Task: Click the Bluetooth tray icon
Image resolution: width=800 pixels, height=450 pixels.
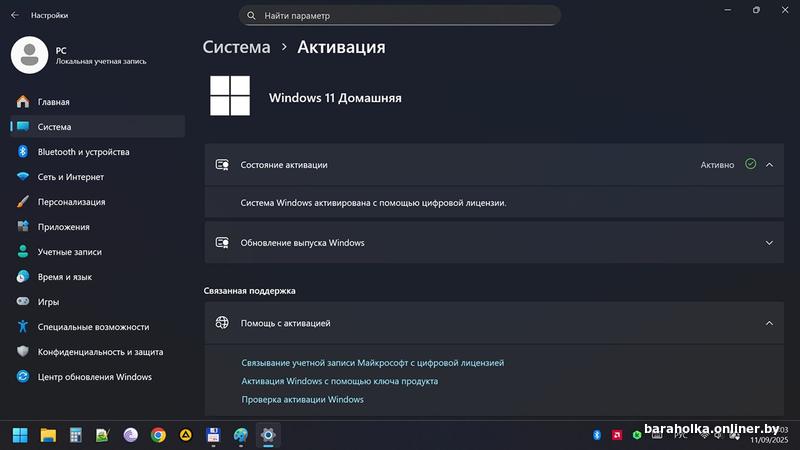Action: [597, 435]
